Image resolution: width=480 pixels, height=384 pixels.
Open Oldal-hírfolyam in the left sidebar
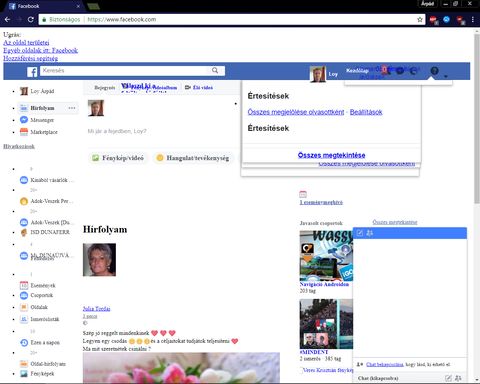pyautogui.click(x=42, y=364)
